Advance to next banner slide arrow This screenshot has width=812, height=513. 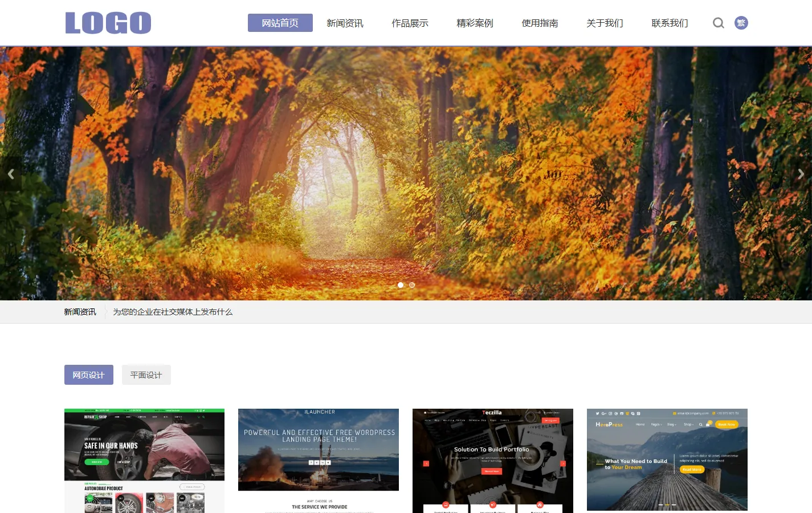[x=801, y=174]
